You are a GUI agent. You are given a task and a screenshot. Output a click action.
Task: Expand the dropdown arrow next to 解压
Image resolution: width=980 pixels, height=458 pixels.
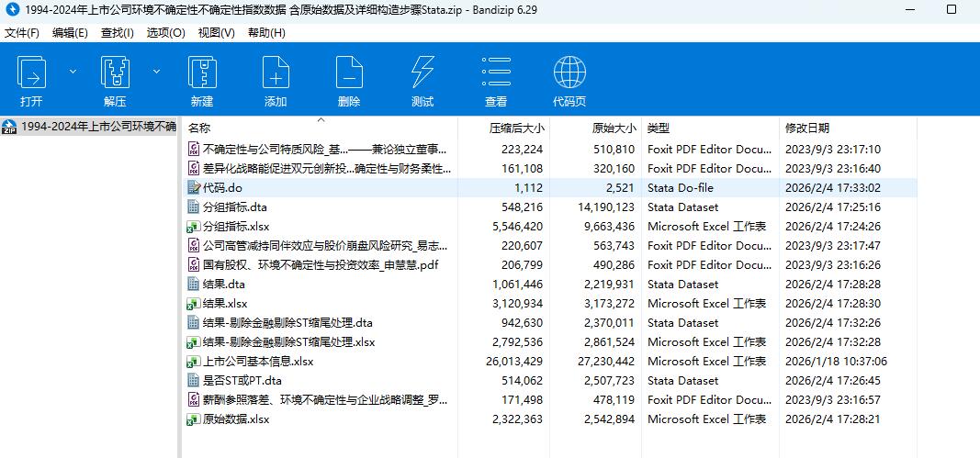point(156,72)
